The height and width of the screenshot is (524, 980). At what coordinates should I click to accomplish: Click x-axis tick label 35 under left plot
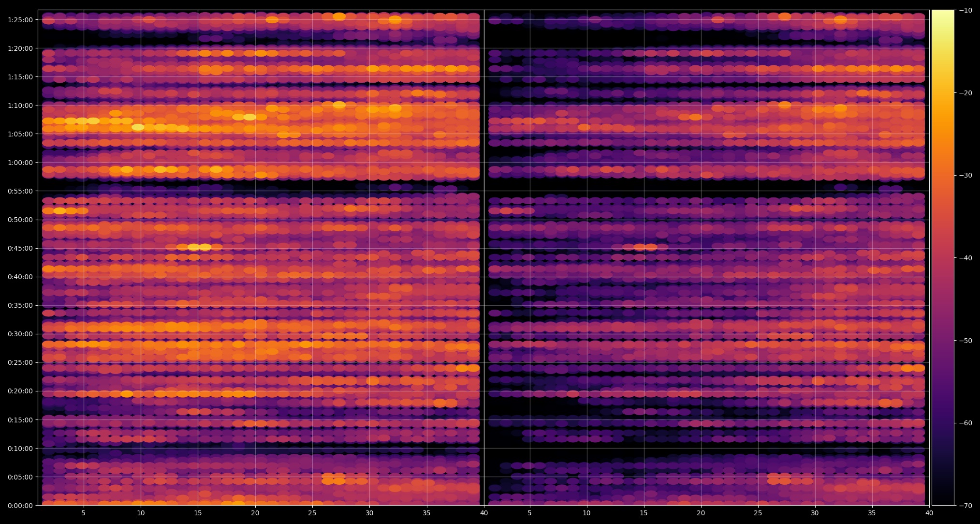click(x=426, y=513)
